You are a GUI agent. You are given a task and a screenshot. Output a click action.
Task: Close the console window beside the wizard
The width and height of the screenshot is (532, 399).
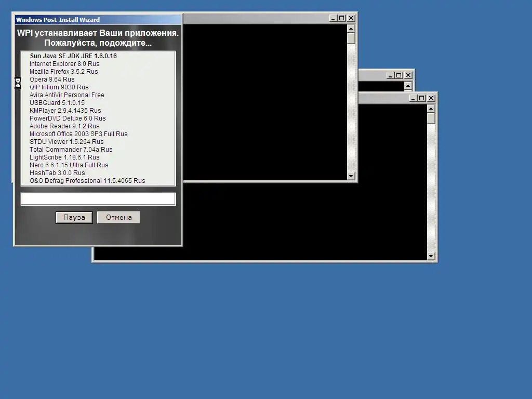tap(351, 18)
